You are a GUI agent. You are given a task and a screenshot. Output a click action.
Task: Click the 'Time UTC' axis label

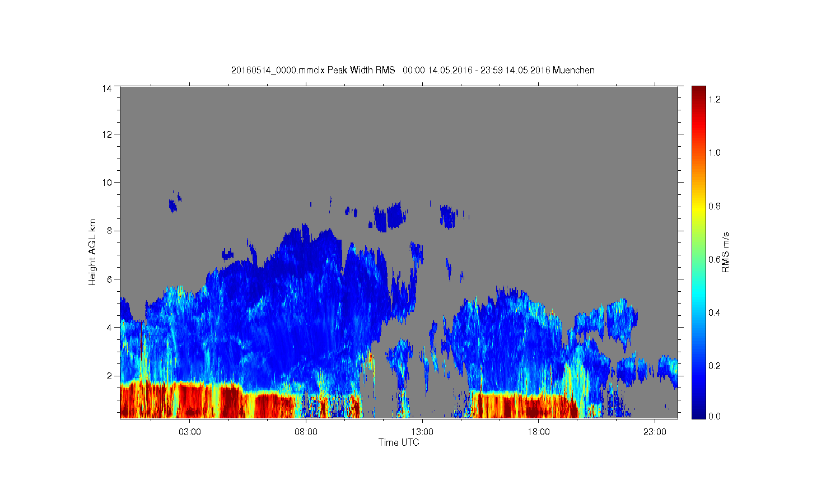click(x=399, y=442)
